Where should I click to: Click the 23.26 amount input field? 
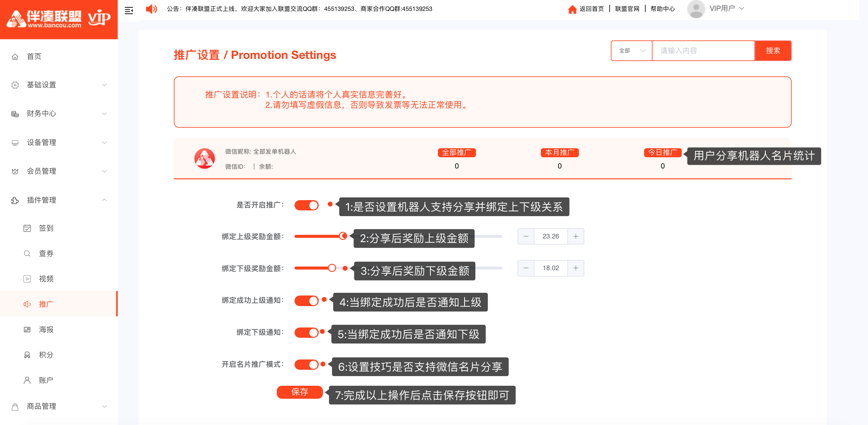click(x=551, y=237)
